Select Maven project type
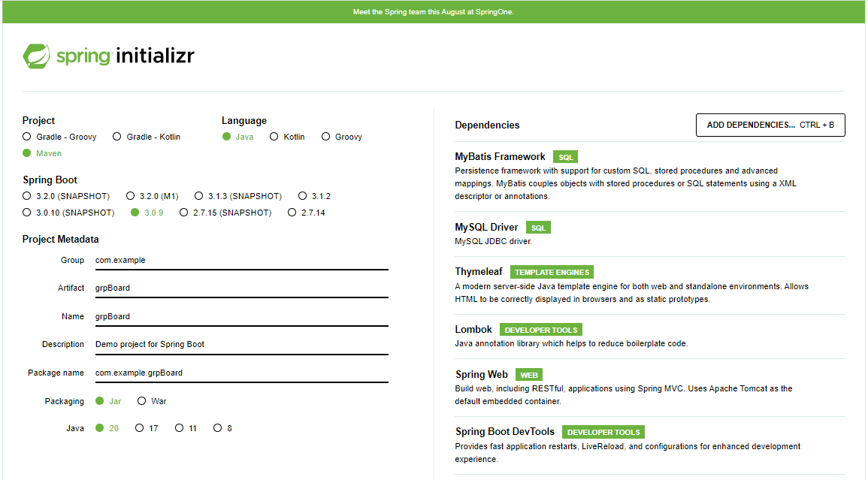The width and height of the screenshot is (868, 480). point(42,153)
